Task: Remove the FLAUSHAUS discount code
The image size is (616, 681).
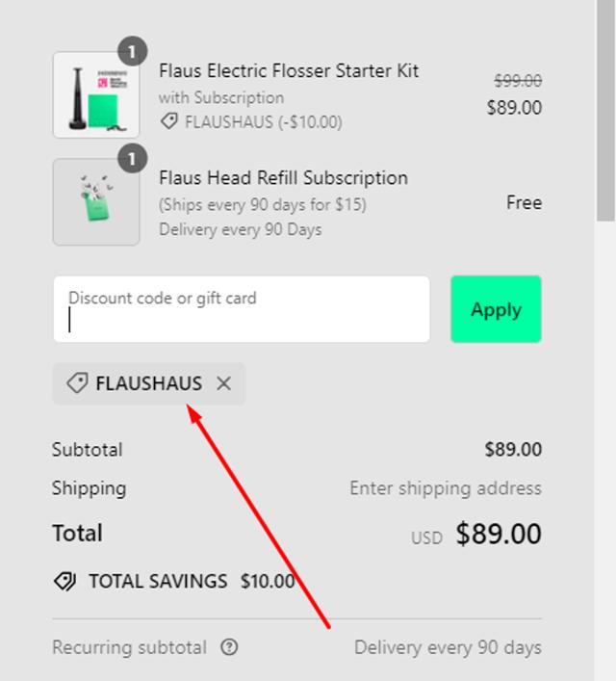Action: [224, 383]
